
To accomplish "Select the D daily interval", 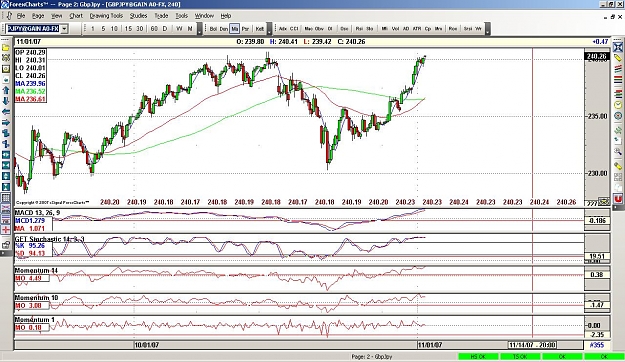I will coord(165,29).
